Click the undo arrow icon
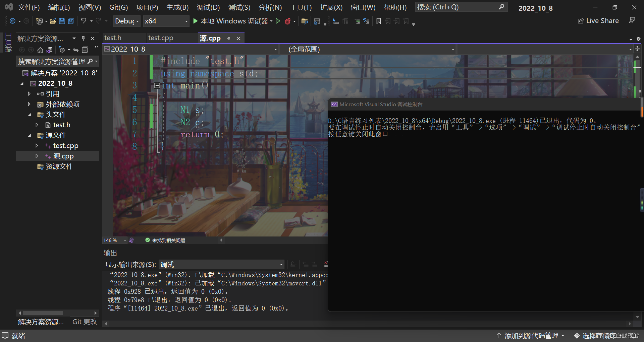This screenshot has width=644, height=342. point(84,21)
